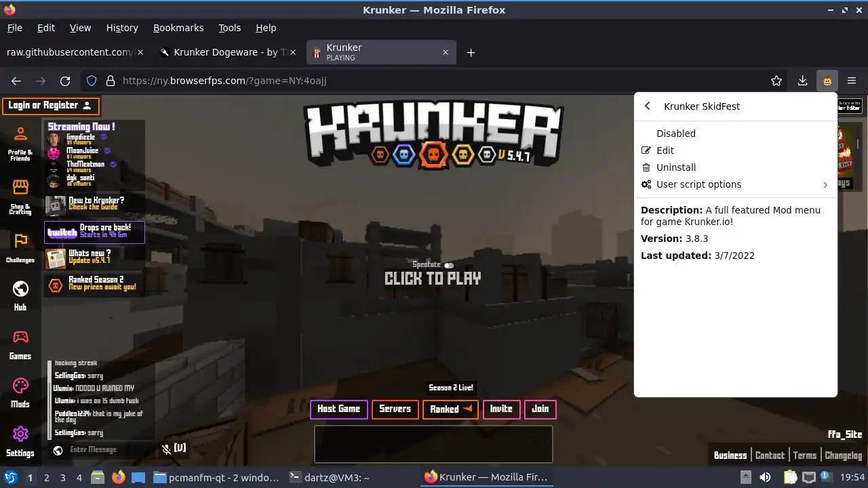868x488 pixels.
Task: Open Krunker Settings gear icon
Action: pyautogui.click(x=20, y=434)
